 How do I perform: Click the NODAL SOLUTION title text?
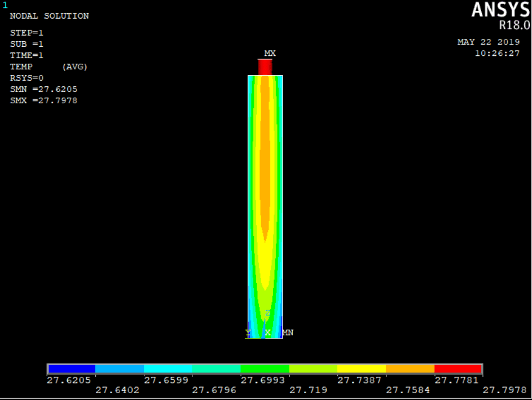point(49,16)
